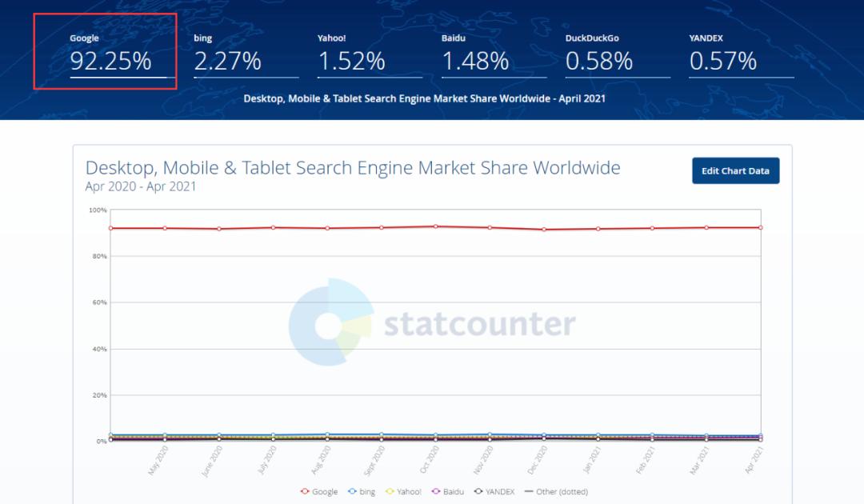Click the purple Baidu legend icon

[434, 491]
